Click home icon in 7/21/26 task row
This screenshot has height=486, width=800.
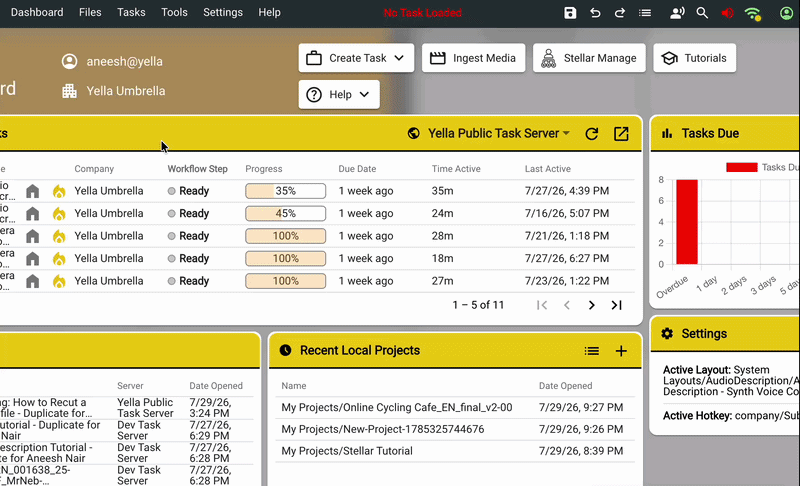point(33,236)
